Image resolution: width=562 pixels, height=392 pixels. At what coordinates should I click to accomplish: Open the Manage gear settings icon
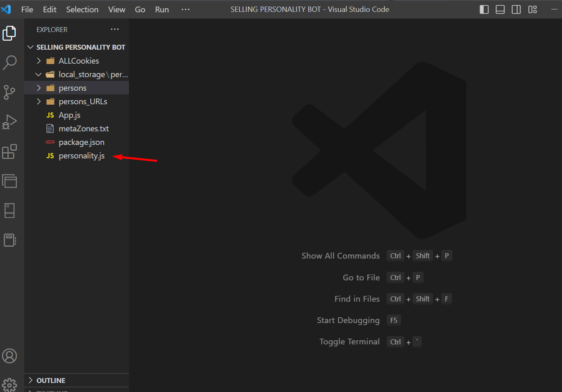pyautogui.click(x=10, y=385)
